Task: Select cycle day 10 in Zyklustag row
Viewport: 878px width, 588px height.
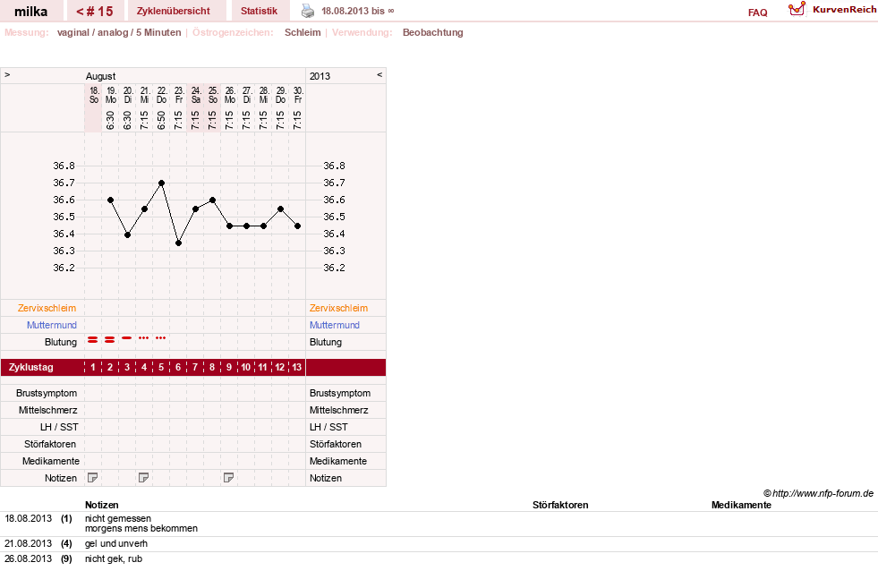Action: coord(246,367)
